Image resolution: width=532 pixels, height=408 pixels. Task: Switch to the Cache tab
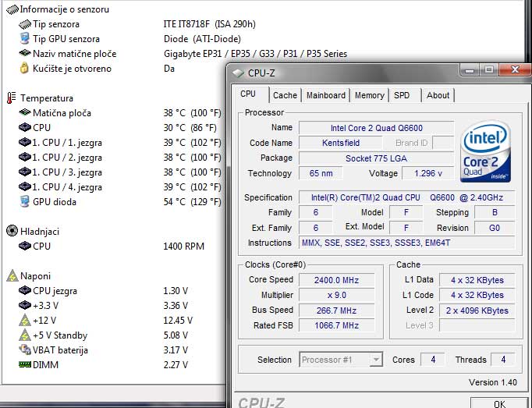pos(285,95)
